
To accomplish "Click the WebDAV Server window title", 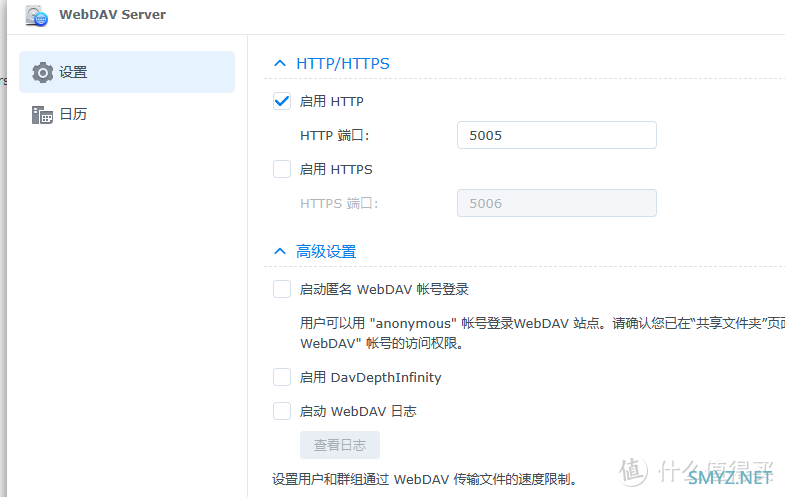I will [113, 15].
